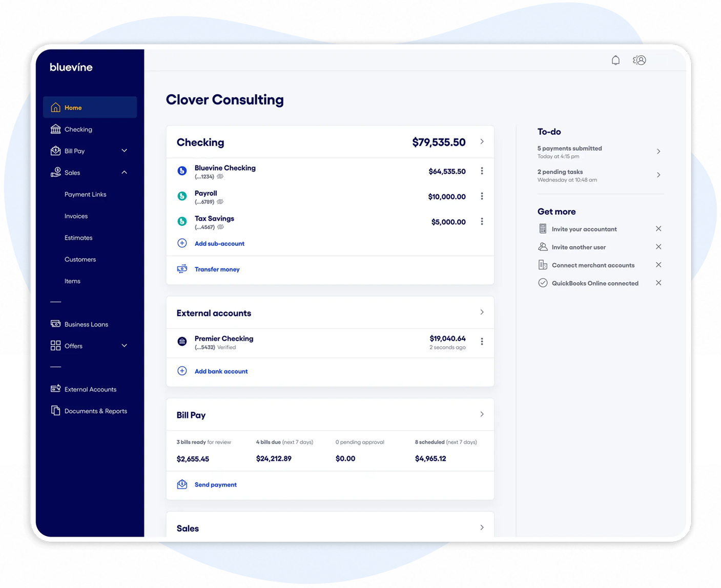This screenshot has height=588, width=721.
Task: Click the Tax Savings sub-account icon
Action: tap(182, 221)
